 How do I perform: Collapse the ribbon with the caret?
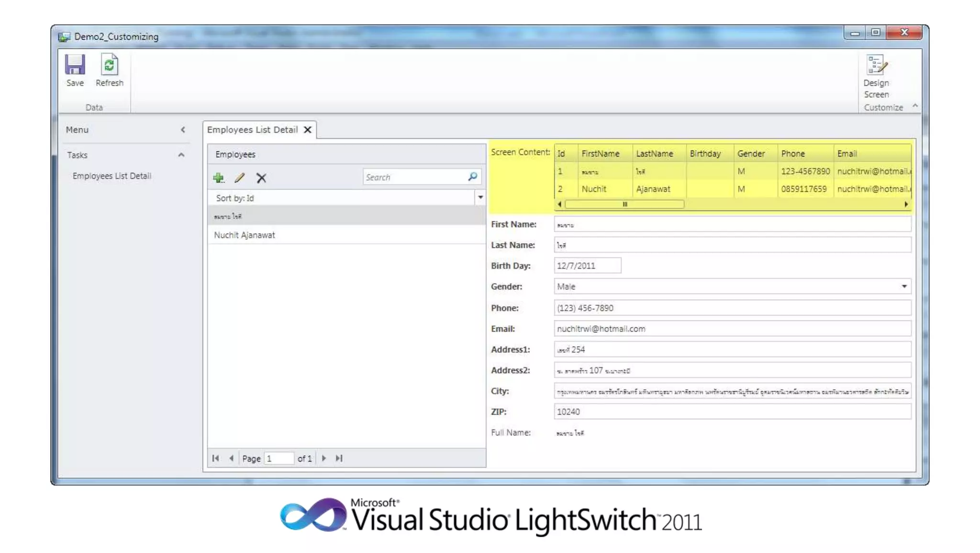[x=915, y=105]
